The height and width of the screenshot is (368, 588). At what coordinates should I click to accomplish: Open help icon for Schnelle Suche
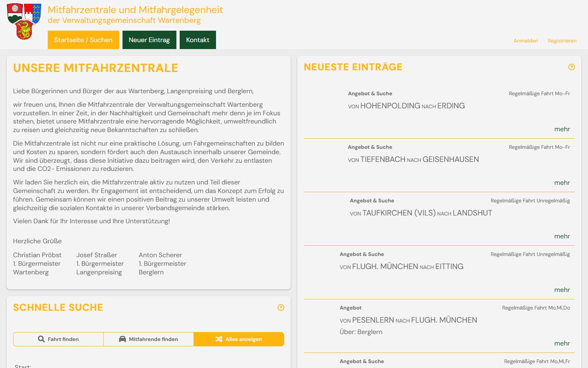pos(281,307)
